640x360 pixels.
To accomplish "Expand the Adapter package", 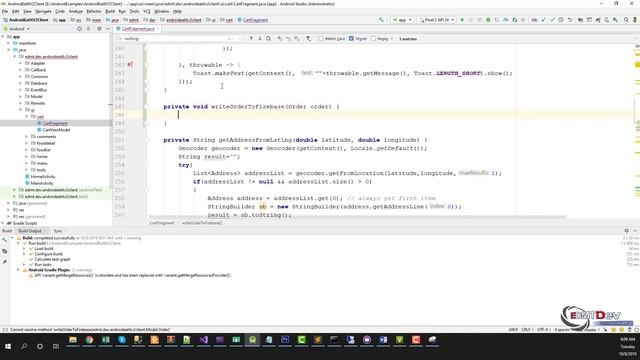I will point(21,63).
